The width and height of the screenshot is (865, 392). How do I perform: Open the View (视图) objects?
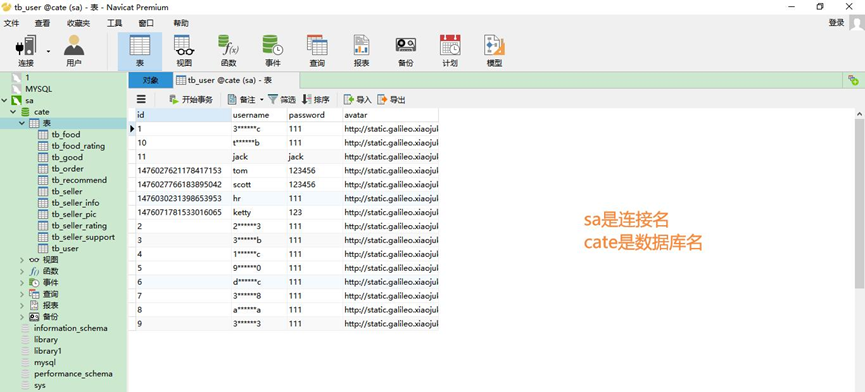coord(184,51)
